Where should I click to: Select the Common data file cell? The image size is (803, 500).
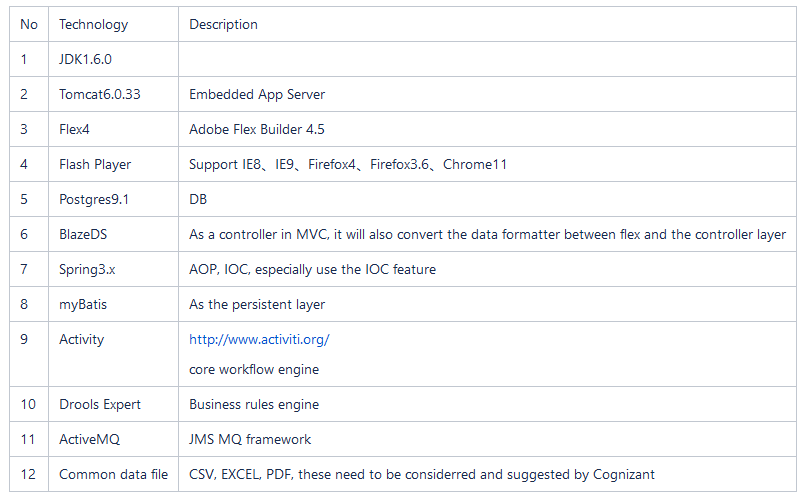click(113, 474)
